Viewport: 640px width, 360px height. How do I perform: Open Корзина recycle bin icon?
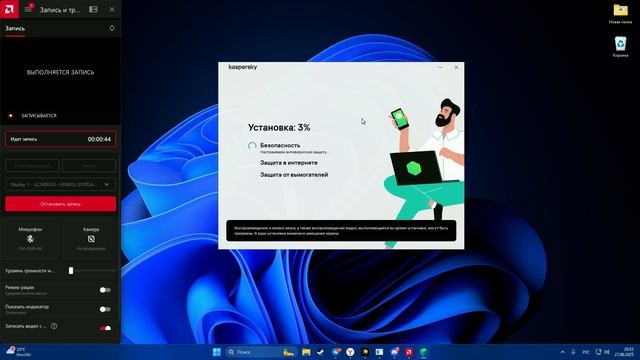tap(620, 47)
